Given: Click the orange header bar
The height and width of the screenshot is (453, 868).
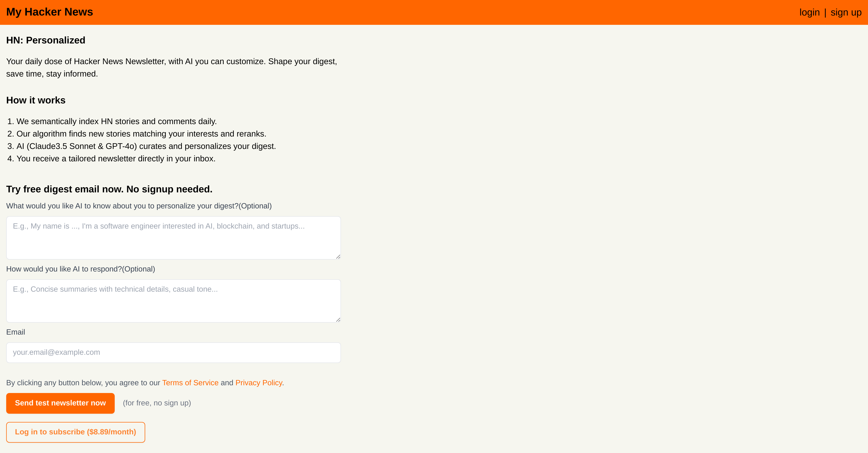Looking at the screenshot, I should click(x=434, y=12).
